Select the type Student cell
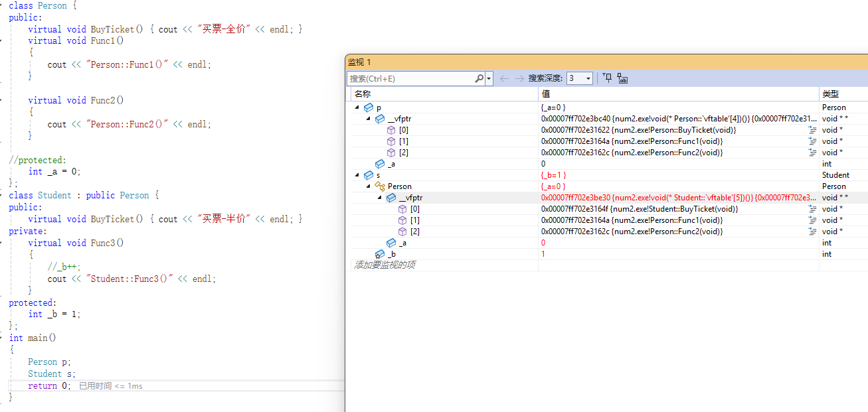The height and width of the screenshot is (412, 868). click(835, 175)
